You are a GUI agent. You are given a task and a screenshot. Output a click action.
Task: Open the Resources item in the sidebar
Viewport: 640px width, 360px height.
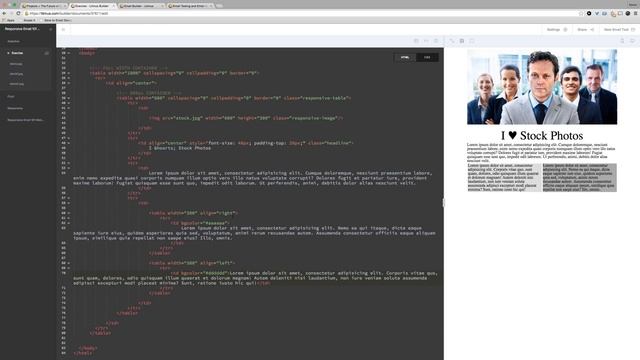click(15, 108)
